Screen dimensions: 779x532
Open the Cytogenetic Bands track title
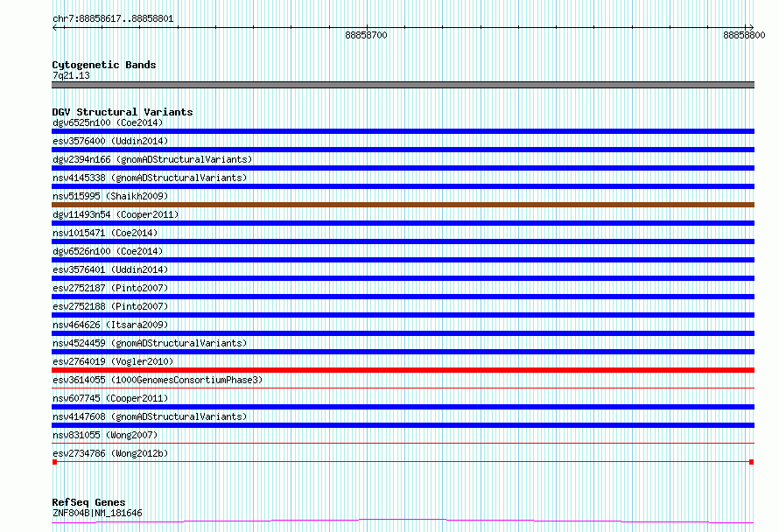click(x=104, y=65)
